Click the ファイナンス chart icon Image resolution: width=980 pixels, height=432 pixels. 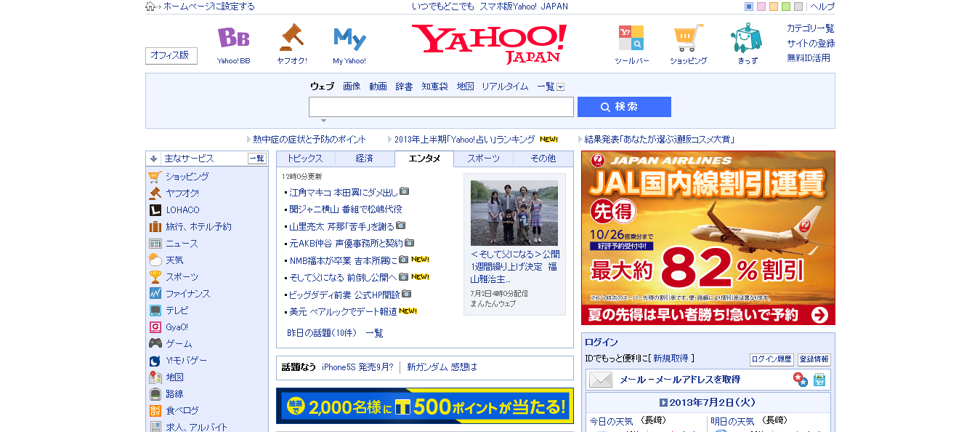click(x=155, y=294)
